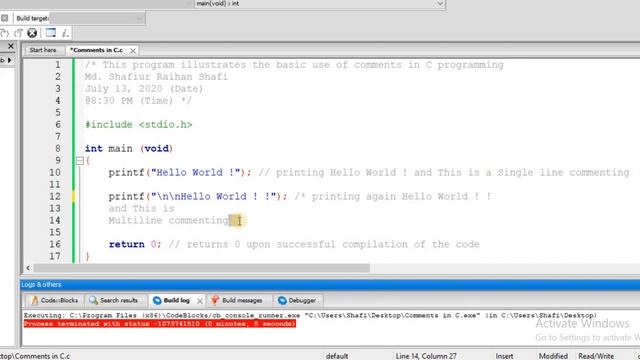Open the Build target dropdown

pos(97,18)
